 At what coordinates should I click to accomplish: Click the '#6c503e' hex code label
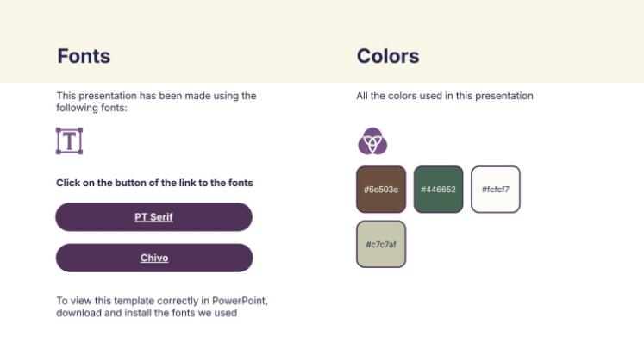[x=380, y=190]
